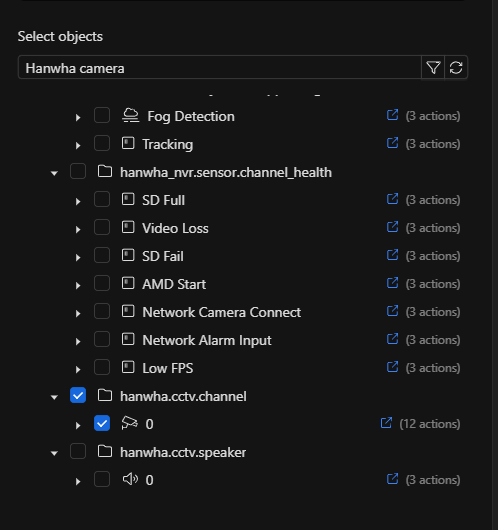Open SD Fail external link icon
This screenshot has height=530, width=498.
392,255
